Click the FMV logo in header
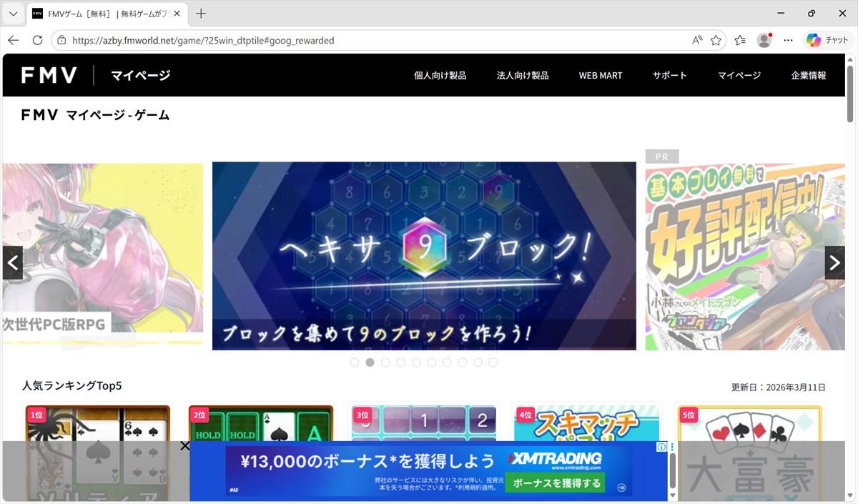This screenshot has height=504, width=858. [x=49, y=75]
